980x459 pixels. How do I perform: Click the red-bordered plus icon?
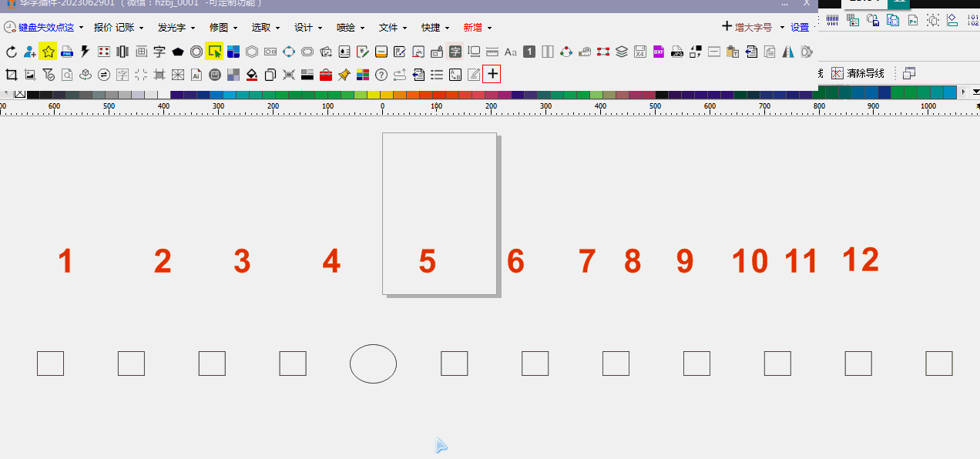coord(492,74)
